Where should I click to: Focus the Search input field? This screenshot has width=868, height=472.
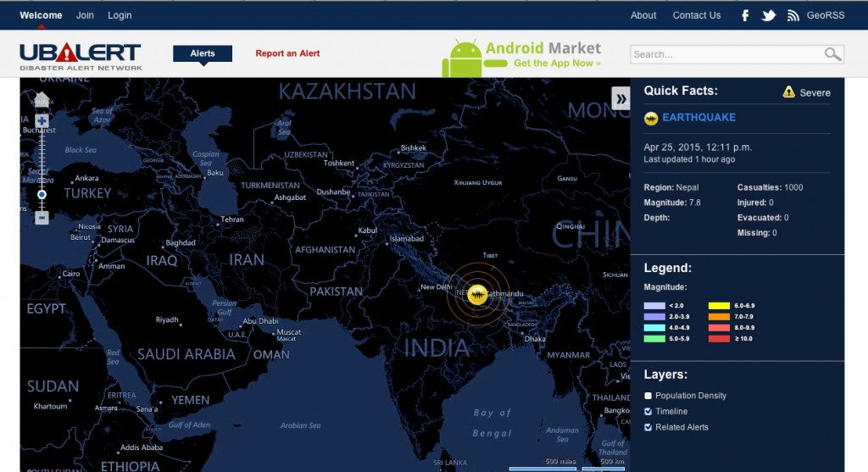tap(726, 54)
